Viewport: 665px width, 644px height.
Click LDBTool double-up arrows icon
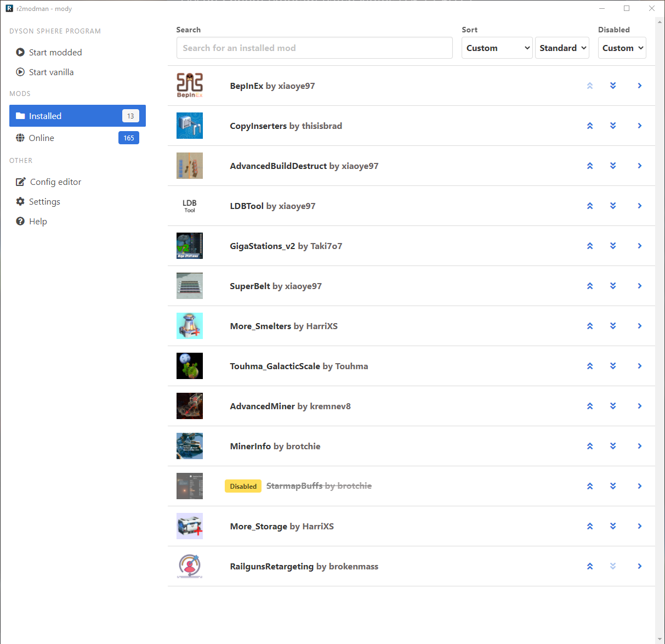[x=590, y=206]
